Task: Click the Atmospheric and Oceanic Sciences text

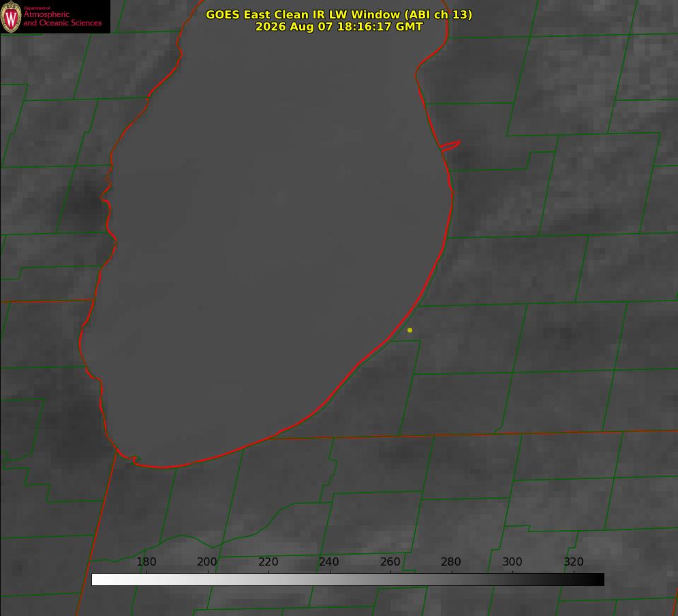Action: pyautogui.click(x=62, y=18)
